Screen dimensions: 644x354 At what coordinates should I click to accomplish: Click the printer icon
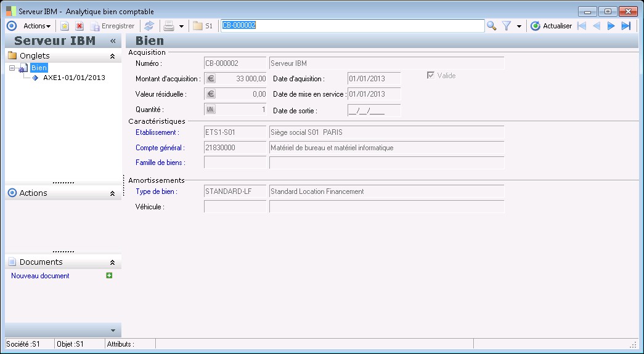coord(168,26)
